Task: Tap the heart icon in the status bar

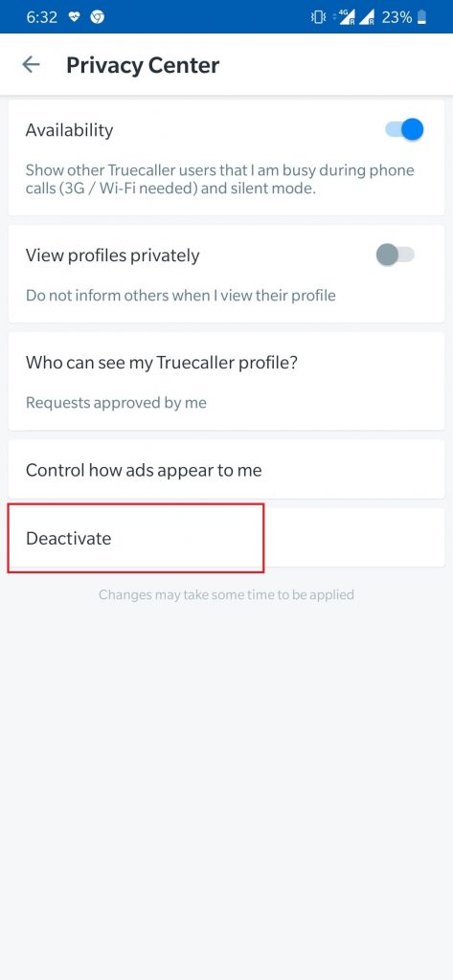Action: pos(74,17)
